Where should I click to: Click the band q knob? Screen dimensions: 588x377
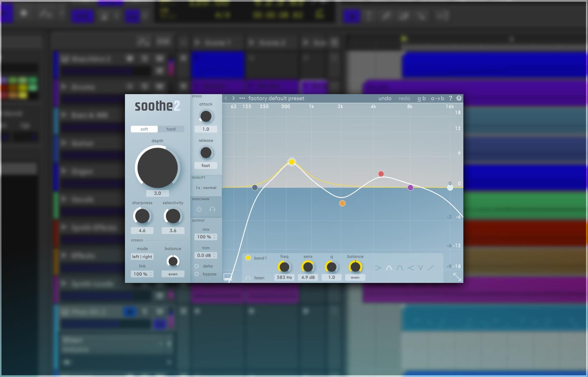[x=331, y=267]
